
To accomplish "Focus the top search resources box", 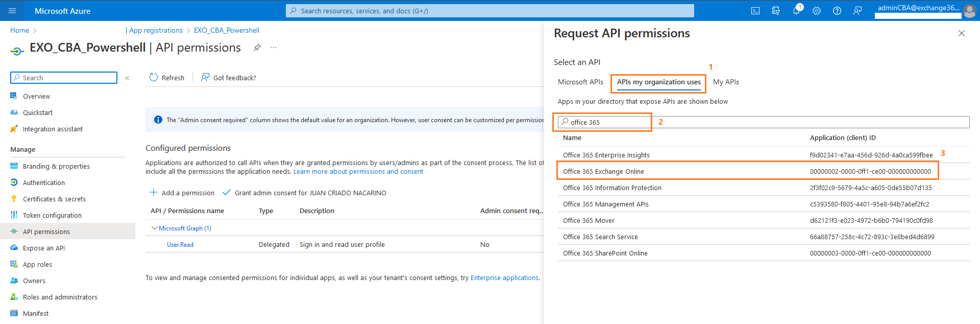I will [x=490, y=11].
